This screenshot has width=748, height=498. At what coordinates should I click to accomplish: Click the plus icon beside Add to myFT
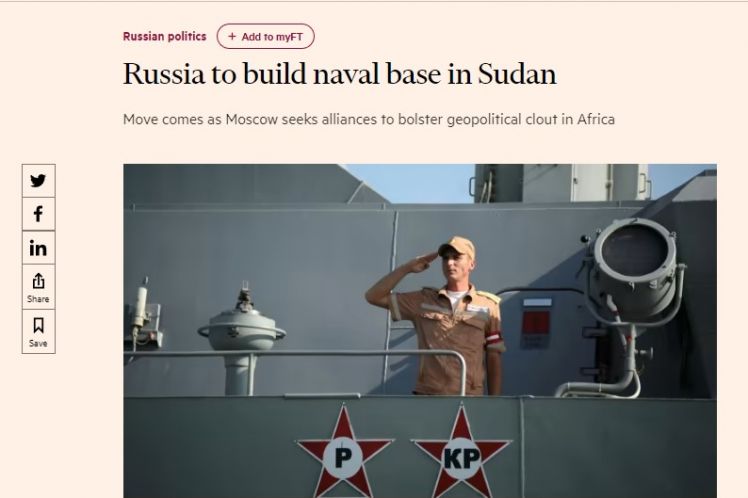pyautogui.click(x=232, y=36)
